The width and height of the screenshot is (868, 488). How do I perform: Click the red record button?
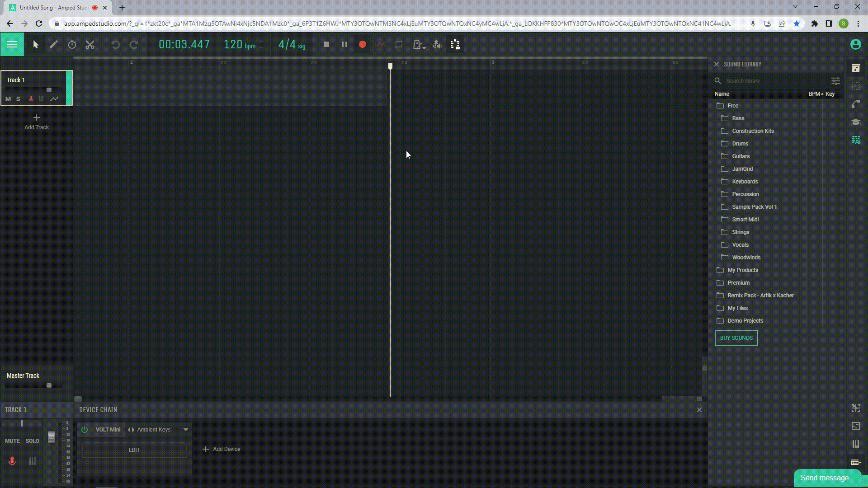pyautogui.click(x=362, y=44)
